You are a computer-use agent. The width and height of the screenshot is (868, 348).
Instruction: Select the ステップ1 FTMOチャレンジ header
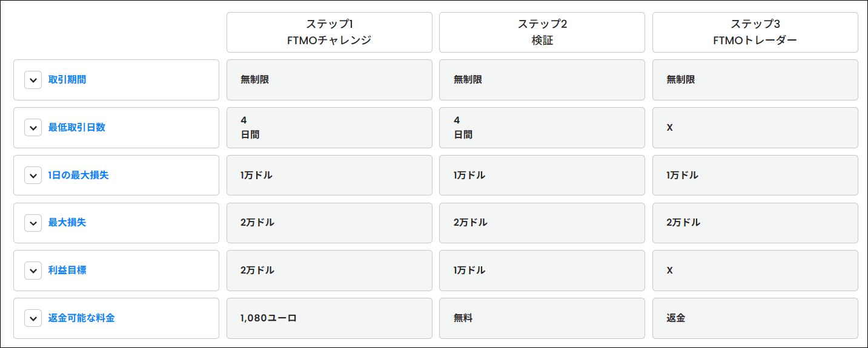[x=330, y=33]
